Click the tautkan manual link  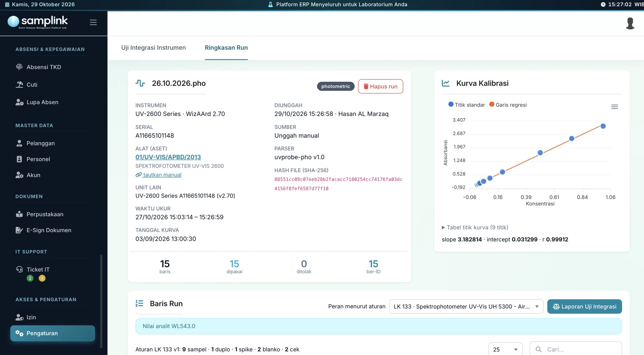[158, 175]
